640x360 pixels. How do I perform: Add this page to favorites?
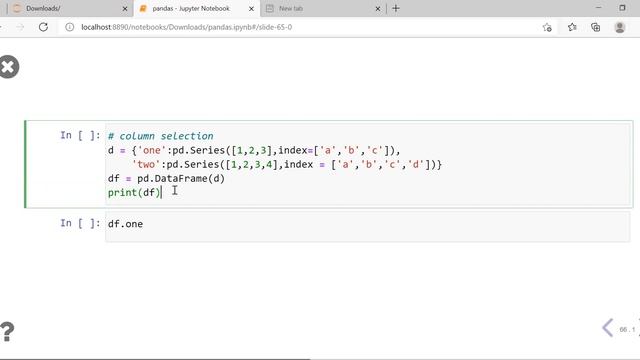coord(547,27)
